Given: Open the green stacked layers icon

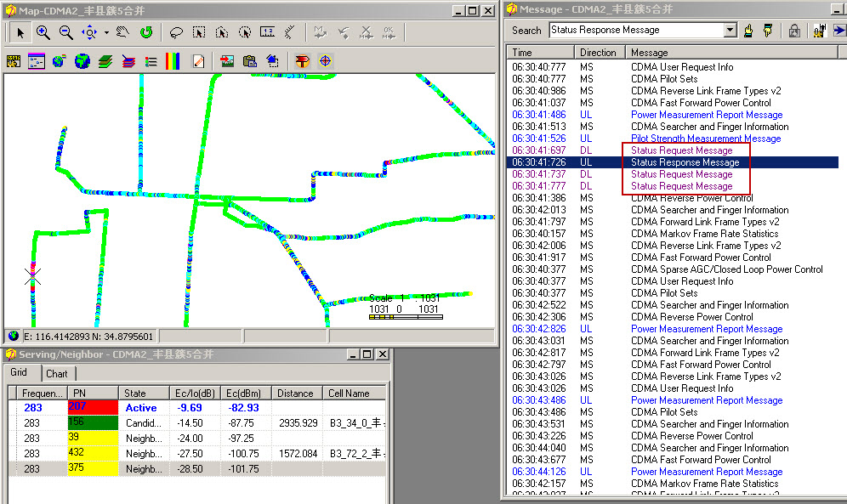Looking at the screenshot, I should pos(105,61).
